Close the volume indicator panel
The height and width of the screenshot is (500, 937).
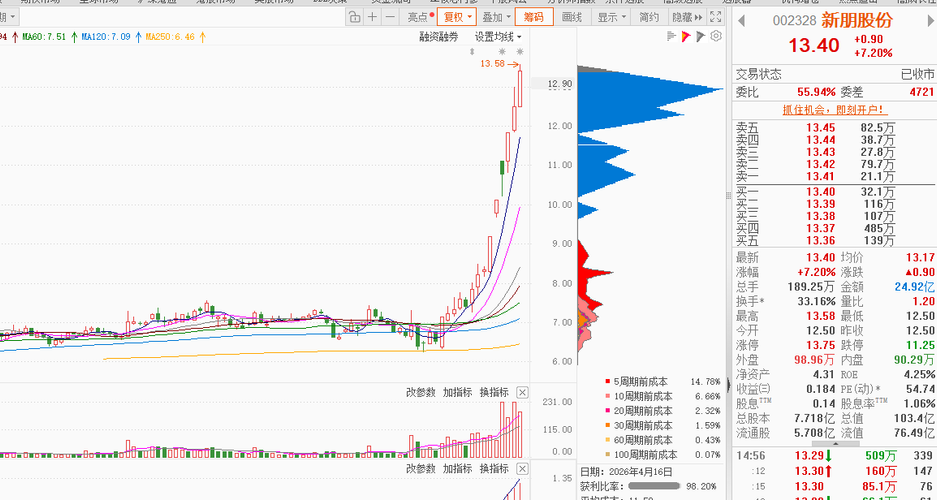click(522, 392)
